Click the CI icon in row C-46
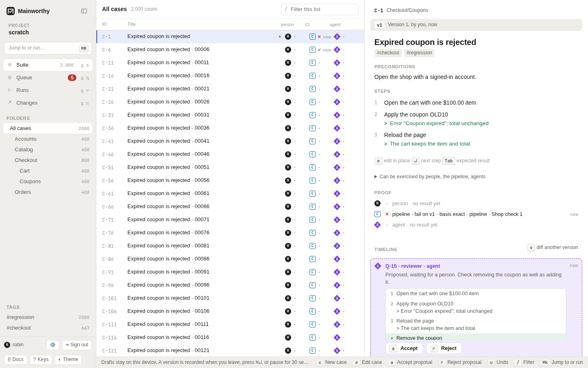 coord(312,154)
